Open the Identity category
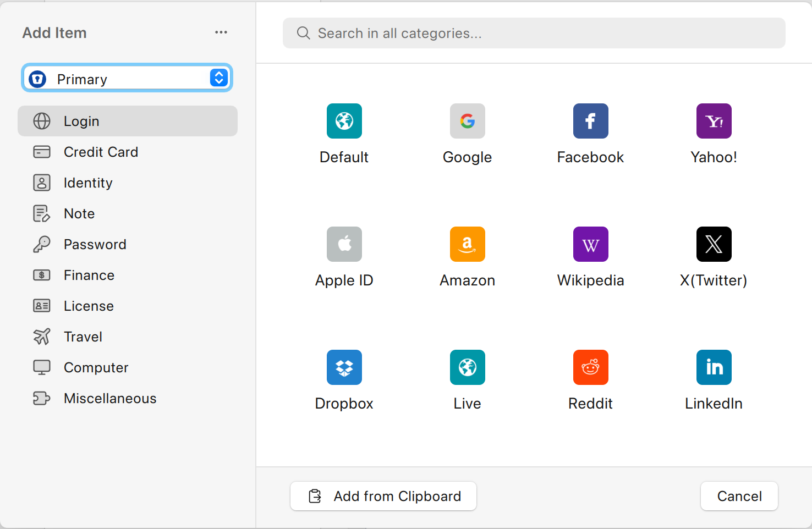812x529 pixels. click(128, 183)
